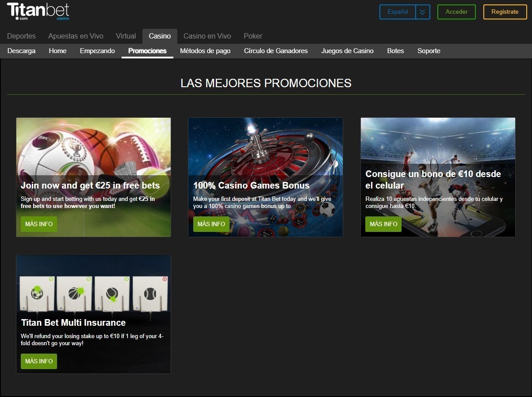
Task: Expand the language dropdown arrow
Action: click(423, 12)
